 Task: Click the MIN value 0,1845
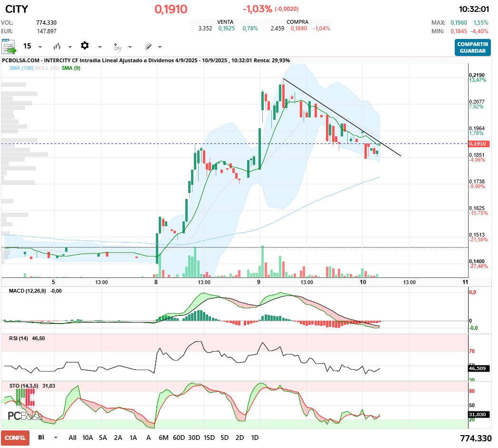pyautogui.click(x=459, y=31)
